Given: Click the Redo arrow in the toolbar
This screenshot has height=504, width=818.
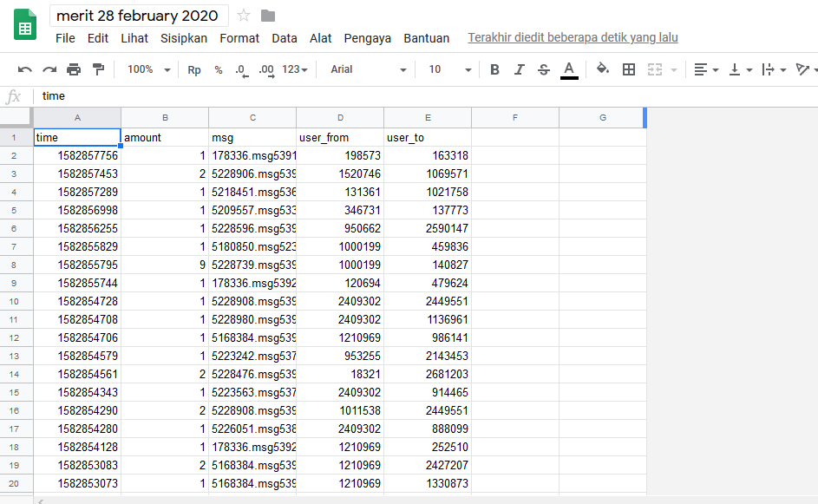Looking at the screenshot, I should (49, 69).
